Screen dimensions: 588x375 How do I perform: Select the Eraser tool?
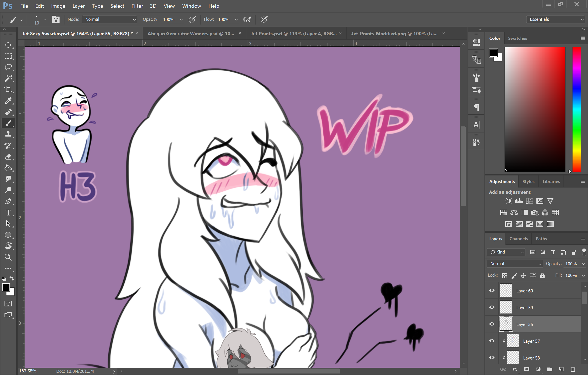pos(8,157)
